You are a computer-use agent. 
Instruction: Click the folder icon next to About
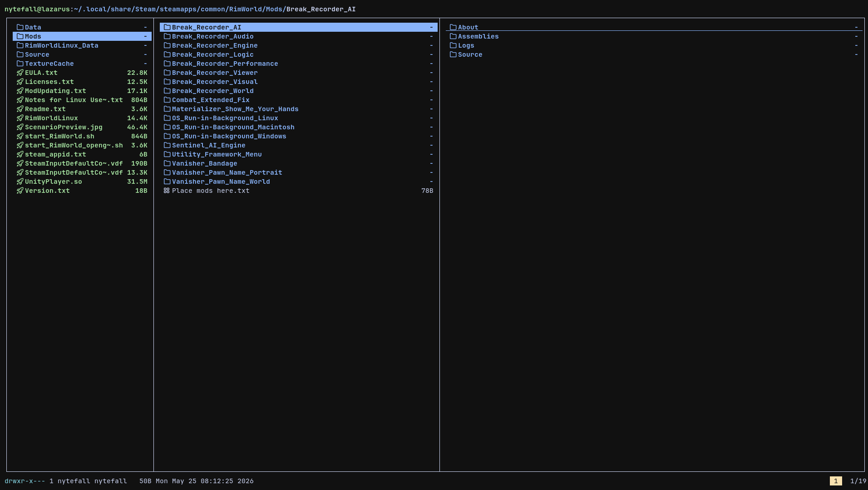(x=453, y=27)
